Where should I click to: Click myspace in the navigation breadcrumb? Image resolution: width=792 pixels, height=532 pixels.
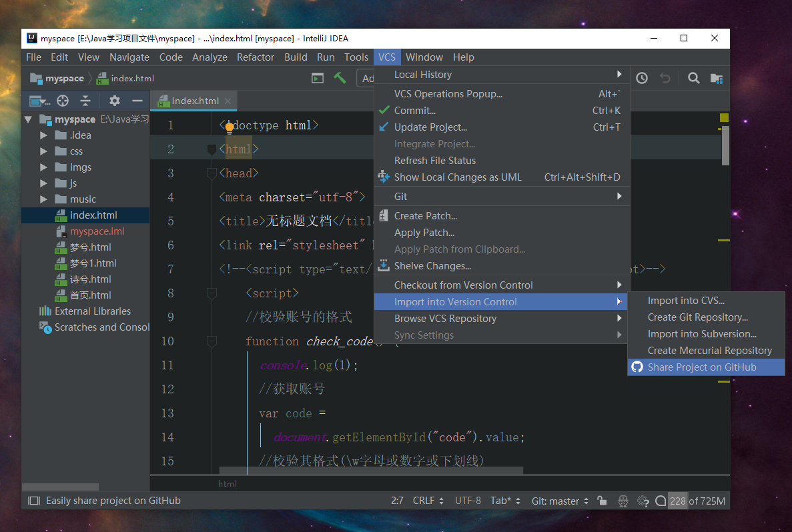coord(64,78)
